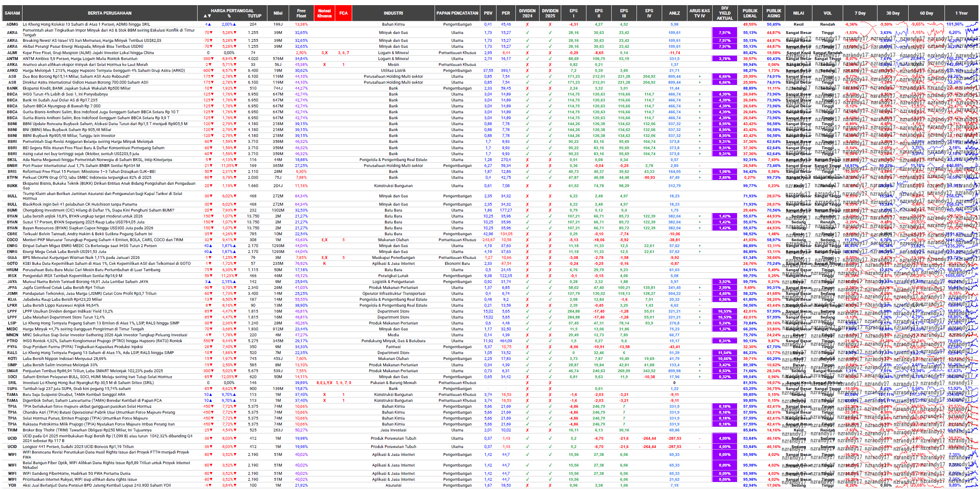Click ANTM's green Dividen 2024 checkmark

[527, 59]
